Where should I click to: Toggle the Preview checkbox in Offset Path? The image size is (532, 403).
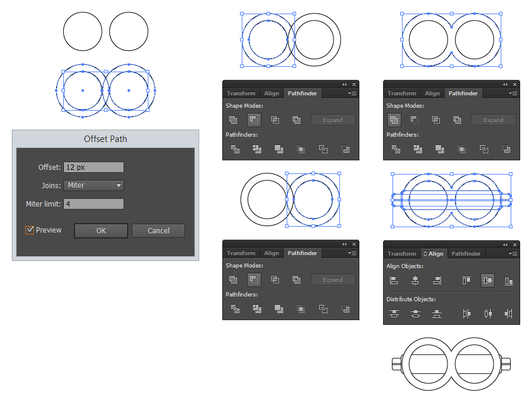tap(30, 230)
